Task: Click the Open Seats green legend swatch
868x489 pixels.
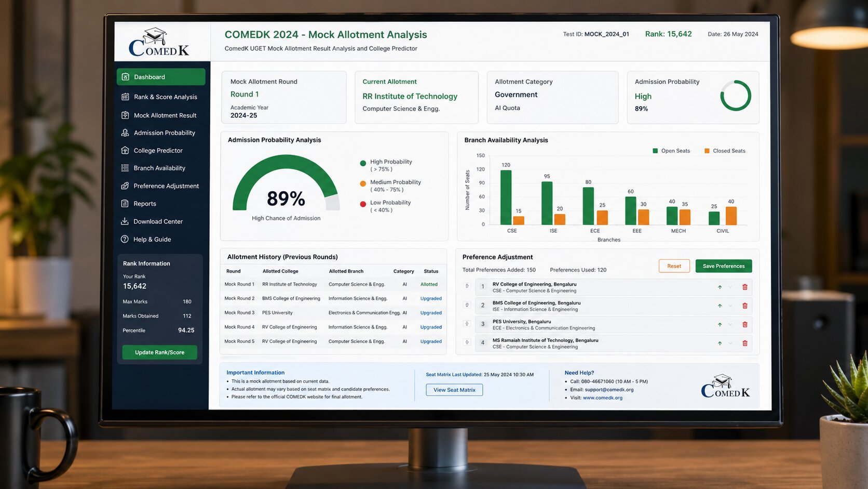Action: [x=655, y=151]
